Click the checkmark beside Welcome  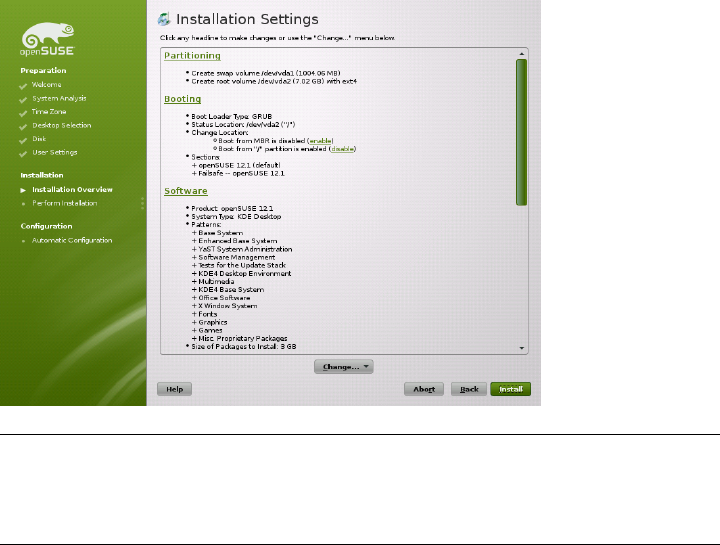[x=23, y=86]
